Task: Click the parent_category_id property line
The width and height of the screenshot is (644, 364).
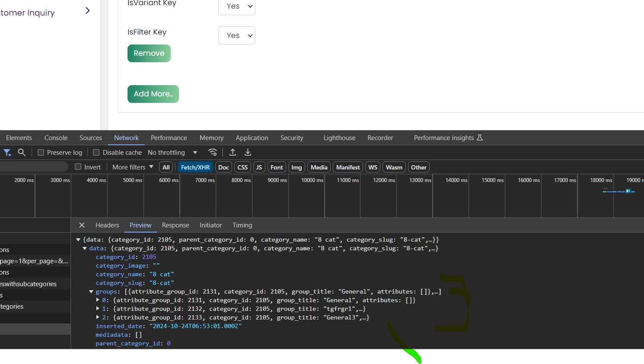Action: point(133,343)
